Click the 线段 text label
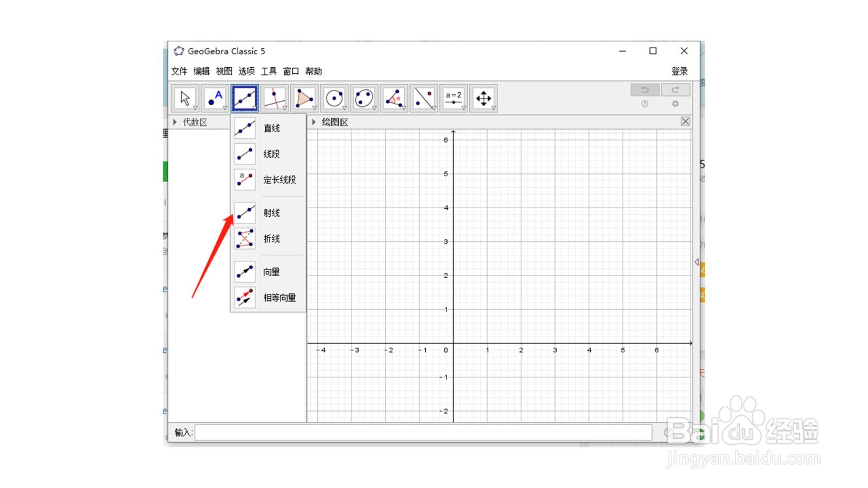This screenshot has width=868, height=488. pos(272,154)
